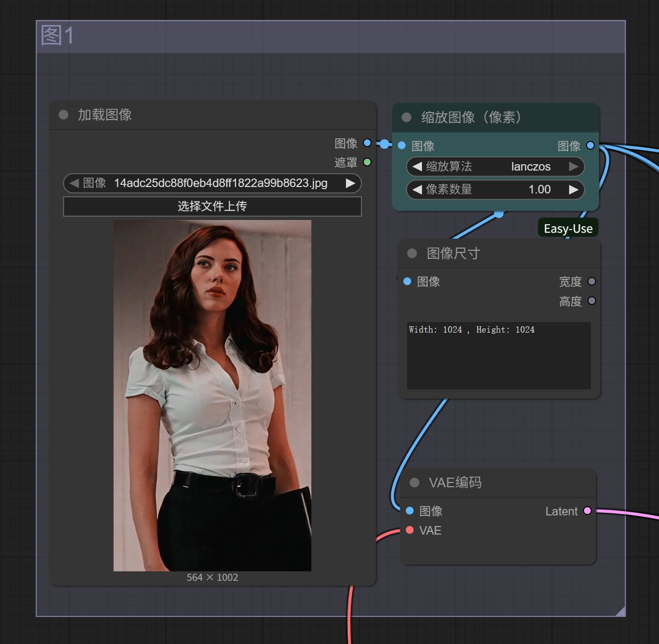The image size is (659, 644).
Task: Click the loaded portrait image preview
Action: pos(212,395)
